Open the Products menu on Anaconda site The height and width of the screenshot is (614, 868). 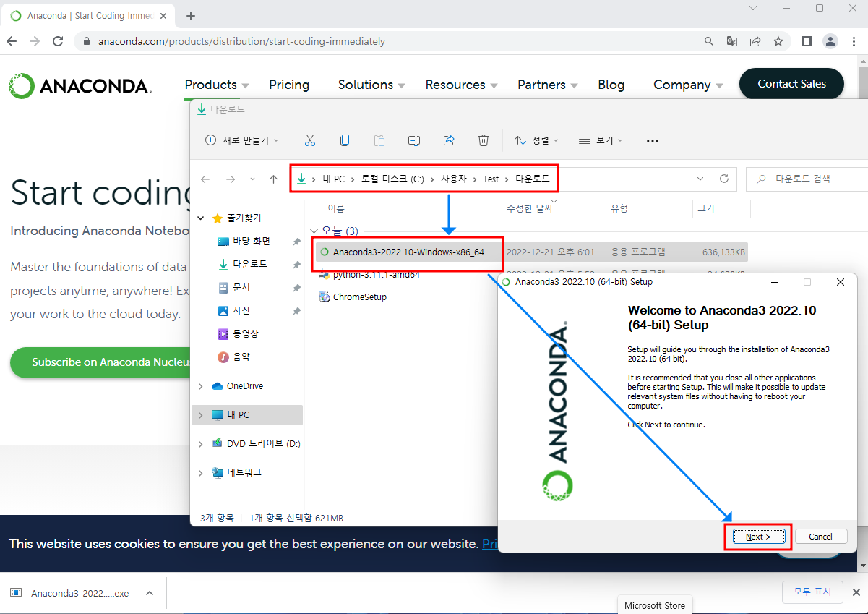click(217, 85)
